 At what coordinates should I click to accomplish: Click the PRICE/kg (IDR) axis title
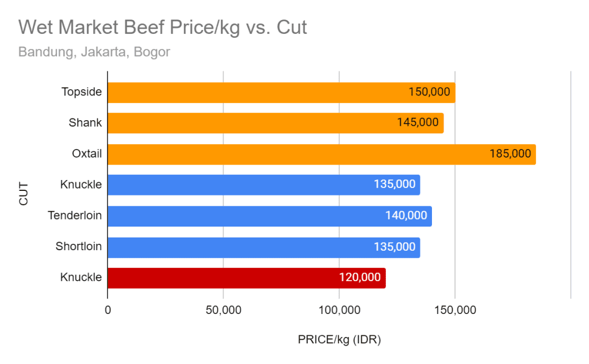point(339,340)
